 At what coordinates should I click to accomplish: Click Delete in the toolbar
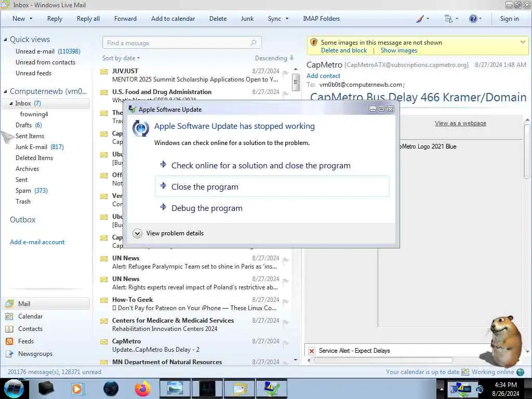click(x=218, y=19)
